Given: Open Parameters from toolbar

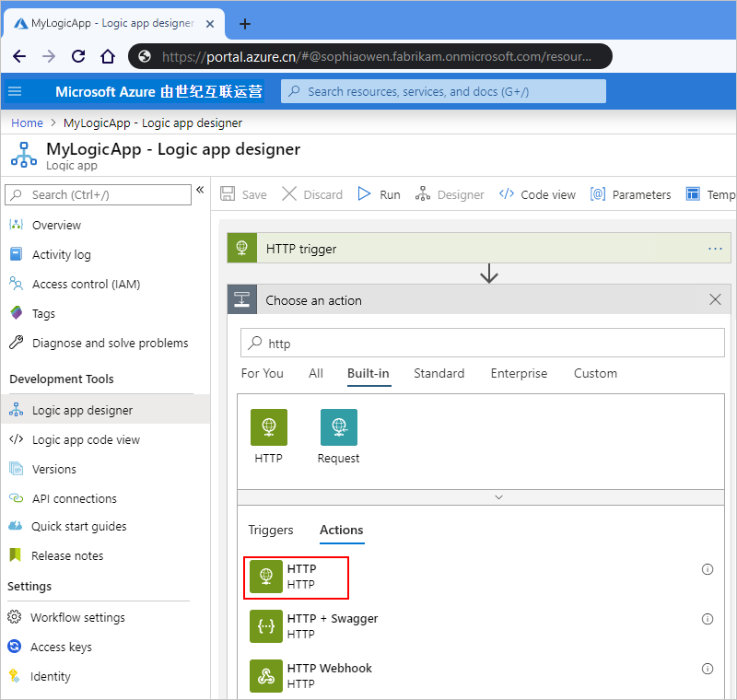Looking at the screenshot, I should pos(631,194).
